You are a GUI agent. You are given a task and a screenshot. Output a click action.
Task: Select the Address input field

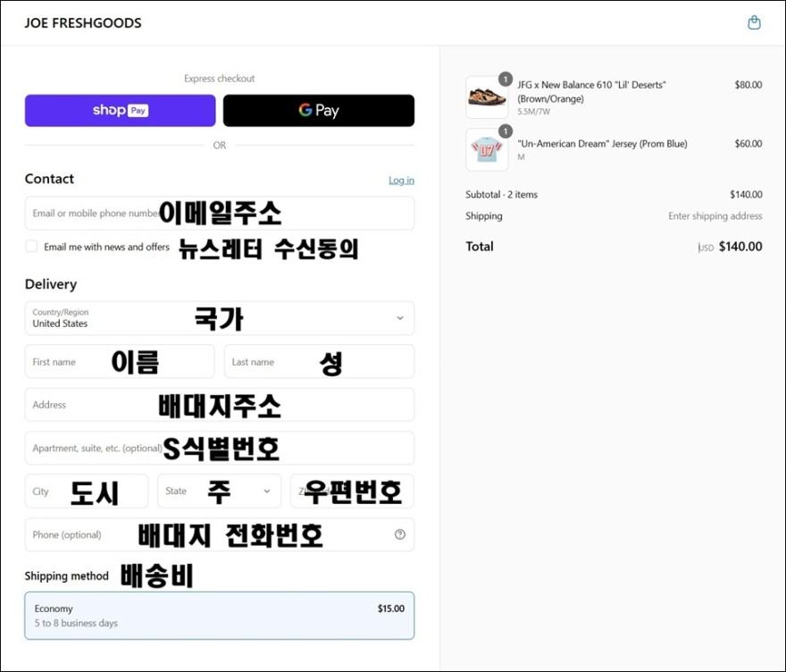point(220,405)
